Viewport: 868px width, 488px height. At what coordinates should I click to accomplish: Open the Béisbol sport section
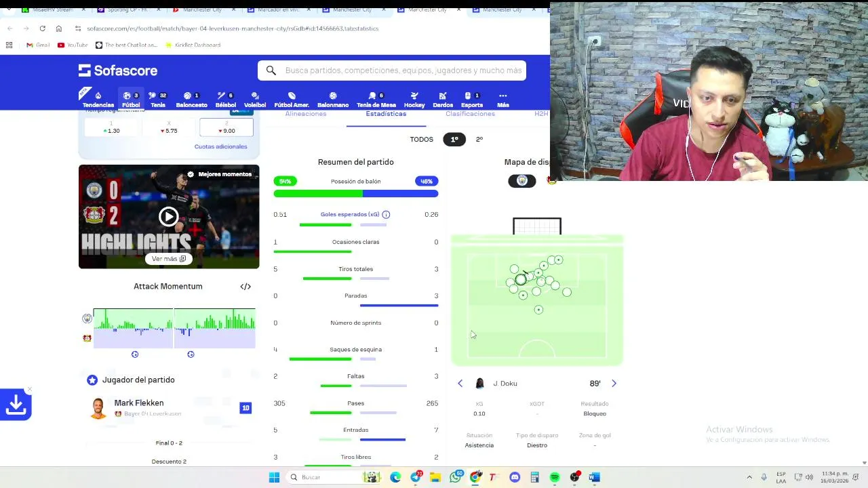(x=226, y=100)
